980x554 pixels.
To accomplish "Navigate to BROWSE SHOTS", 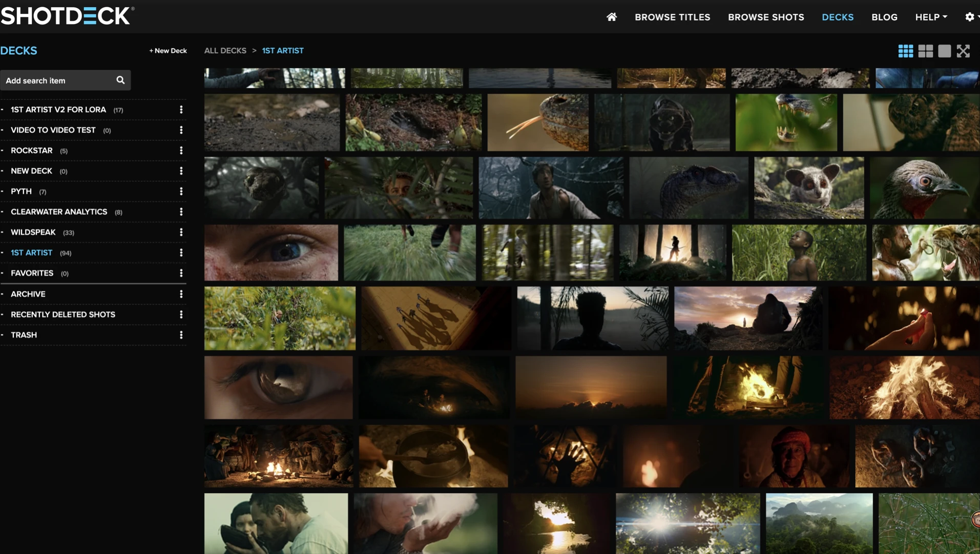I will (765, 17).
